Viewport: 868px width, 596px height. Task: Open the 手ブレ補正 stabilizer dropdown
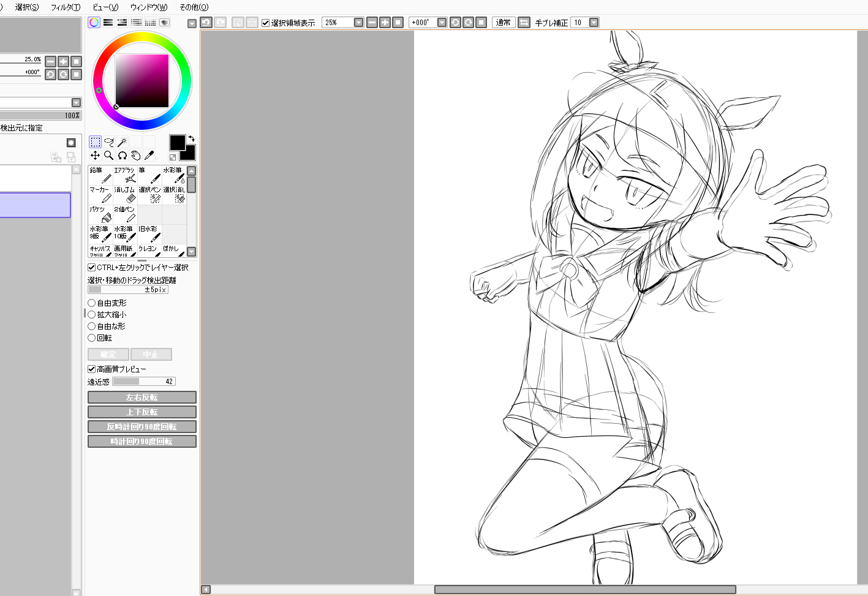[x=594, y=23]
